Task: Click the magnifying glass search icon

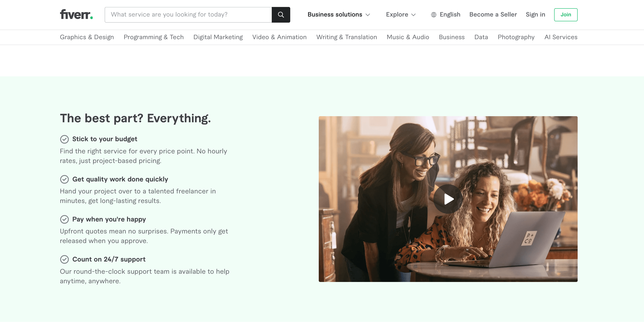Action: click(x=281, y=15)
